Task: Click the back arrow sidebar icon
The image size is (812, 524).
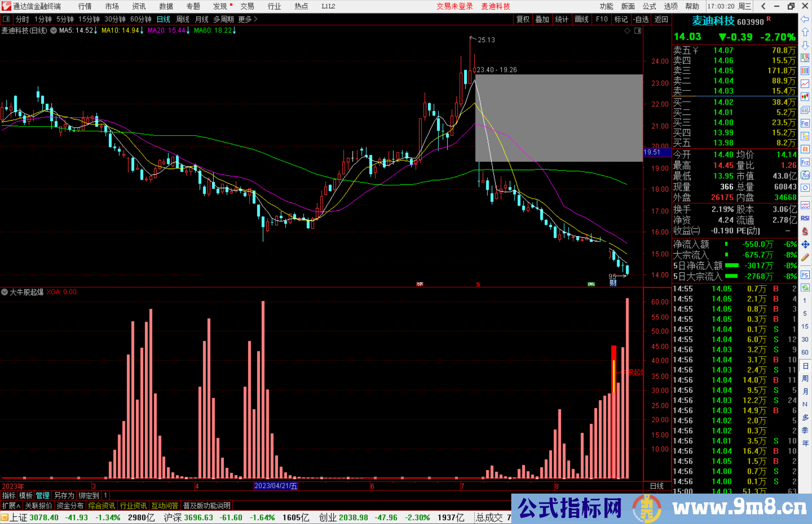Action: [805, 19]
